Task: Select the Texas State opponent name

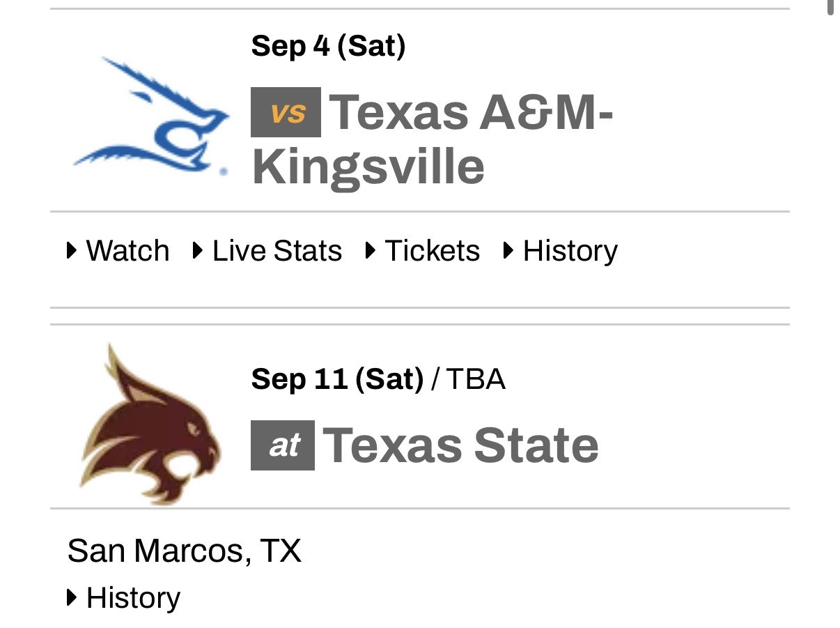Action: click(460, 445)
